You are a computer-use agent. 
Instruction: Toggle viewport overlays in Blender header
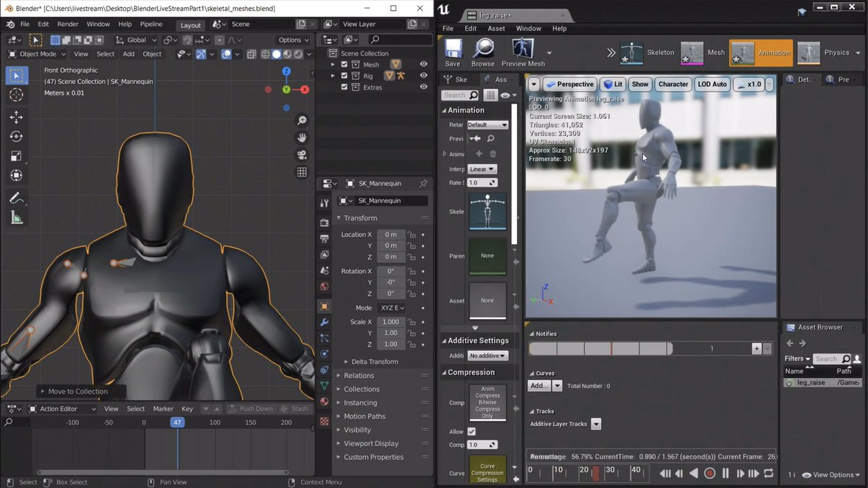click(228, 54)
